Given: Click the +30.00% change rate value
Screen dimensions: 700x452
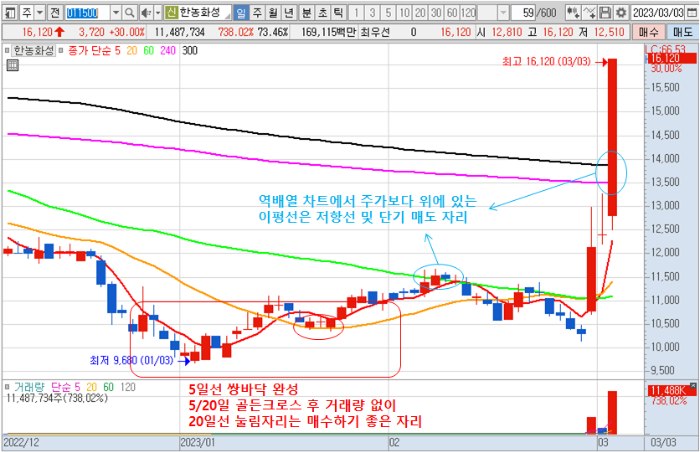Looking at the screenshot, I should (127, 32).
